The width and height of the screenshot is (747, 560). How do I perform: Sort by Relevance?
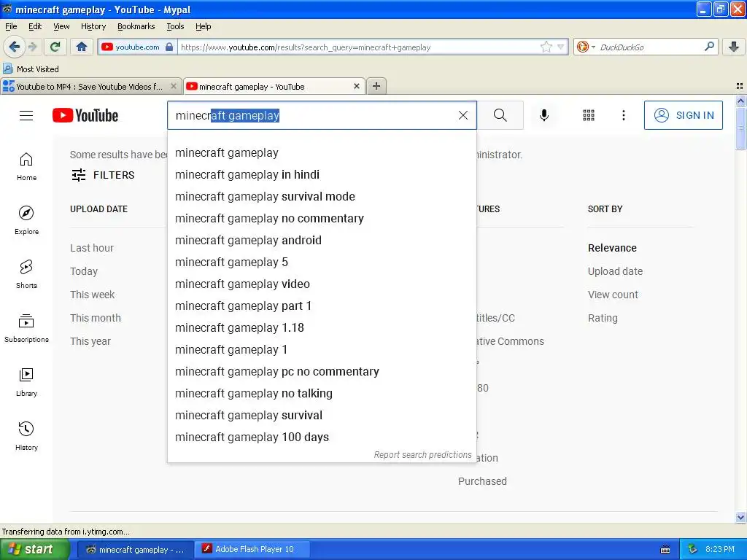click(x=612, y=248)
